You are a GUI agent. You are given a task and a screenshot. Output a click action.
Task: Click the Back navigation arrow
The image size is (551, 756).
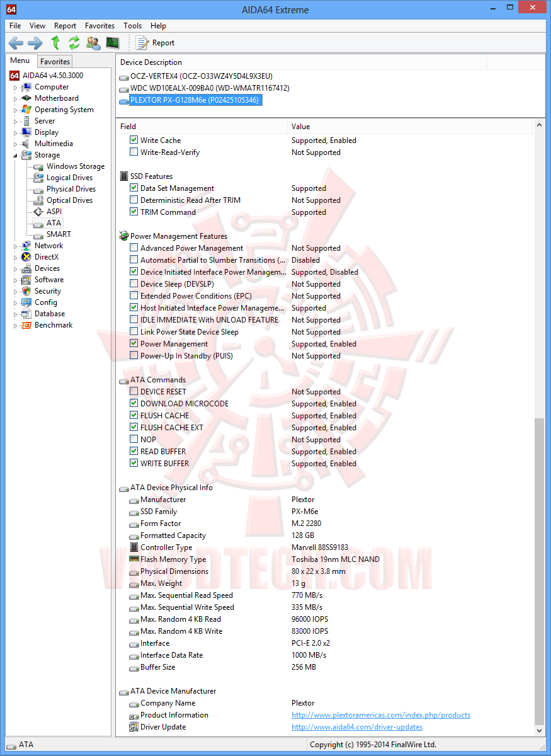16,43
